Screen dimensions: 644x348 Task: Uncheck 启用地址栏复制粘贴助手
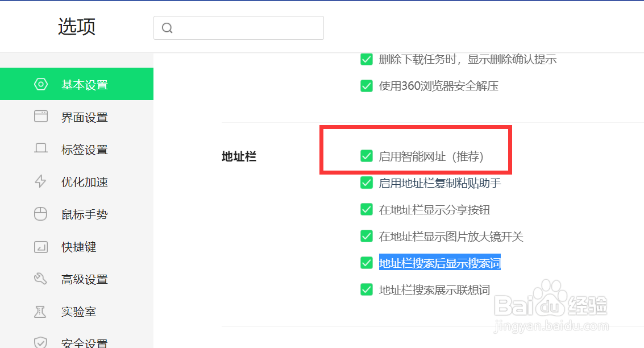367,183
